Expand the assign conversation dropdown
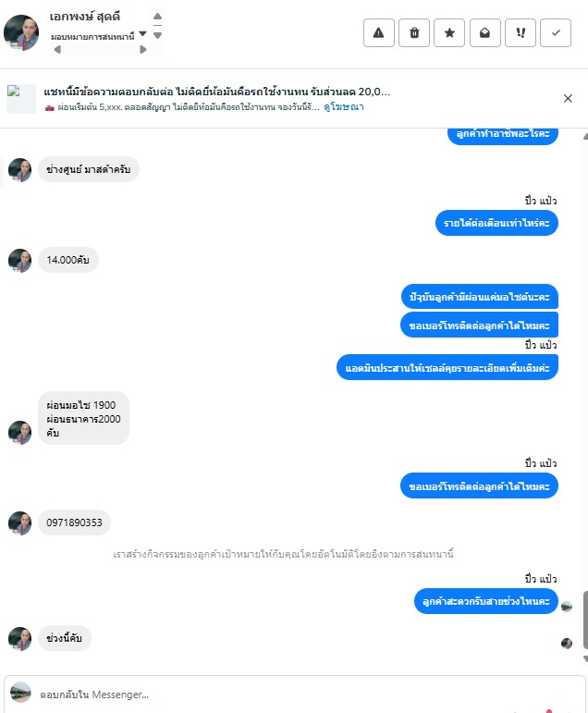 (x=142, y=33)
